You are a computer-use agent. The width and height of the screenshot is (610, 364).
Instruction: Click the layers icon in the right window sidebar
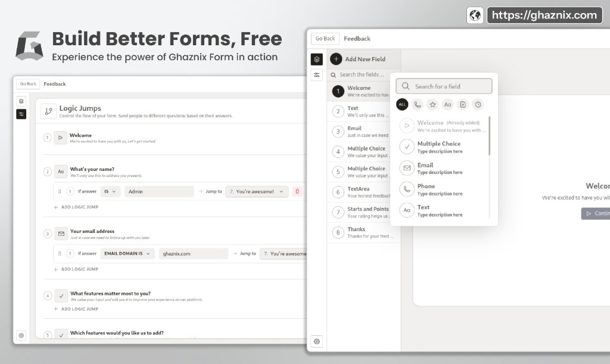point(317,59)
